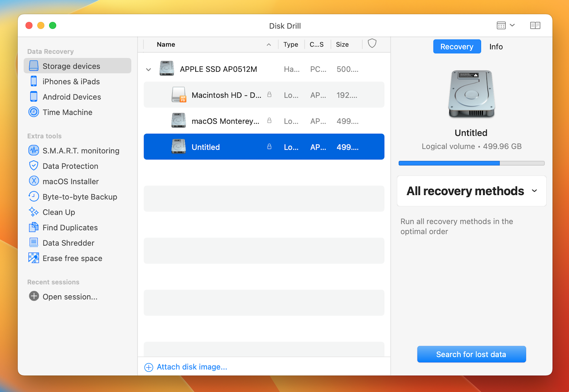Click size value 192.... of Macintosh HD
569x392 pixels.
[347, 95]
